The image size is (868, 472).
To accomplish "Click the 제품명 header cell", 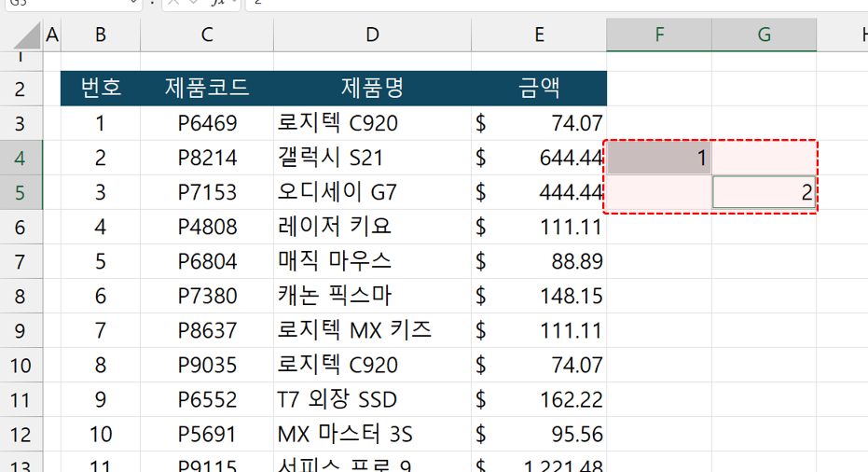I will point(372,89).
